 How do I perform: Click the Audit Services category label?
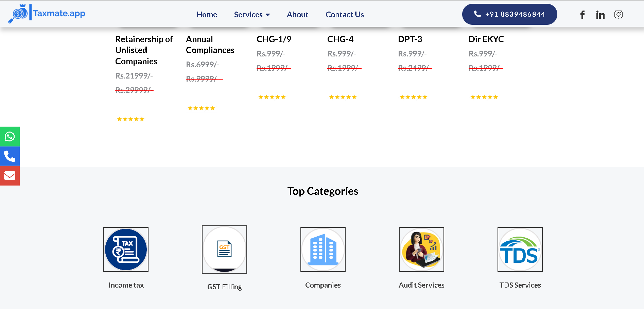tap(421, 285)
